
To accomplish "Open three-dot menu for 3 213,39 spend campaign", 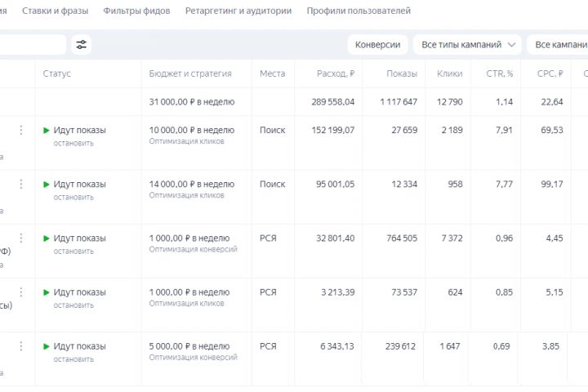I will click(x=21, y=292).
